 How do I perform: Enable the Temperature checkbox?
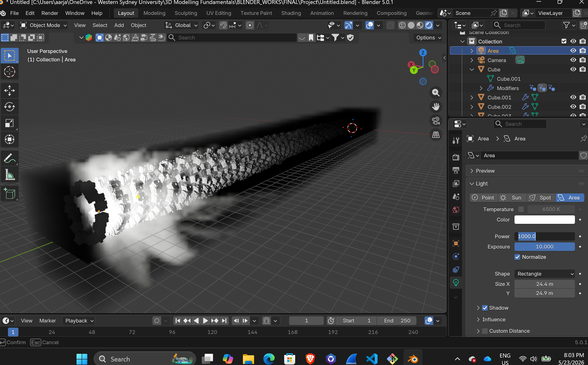click(521, 210)
